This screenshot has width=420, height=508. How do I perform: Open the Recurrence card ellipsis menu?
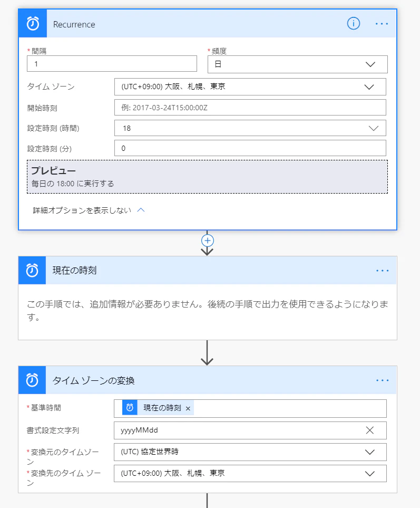(382, 24)
